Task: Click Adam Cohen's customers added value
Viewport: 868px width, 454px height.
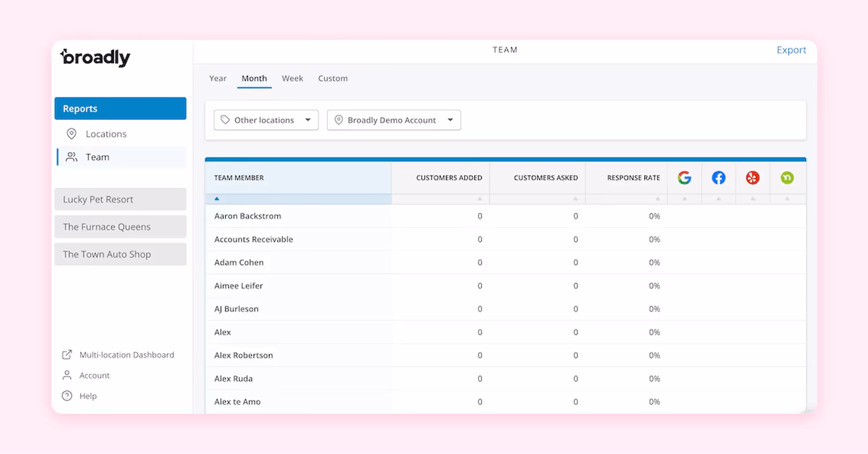Action: (480, 262)
